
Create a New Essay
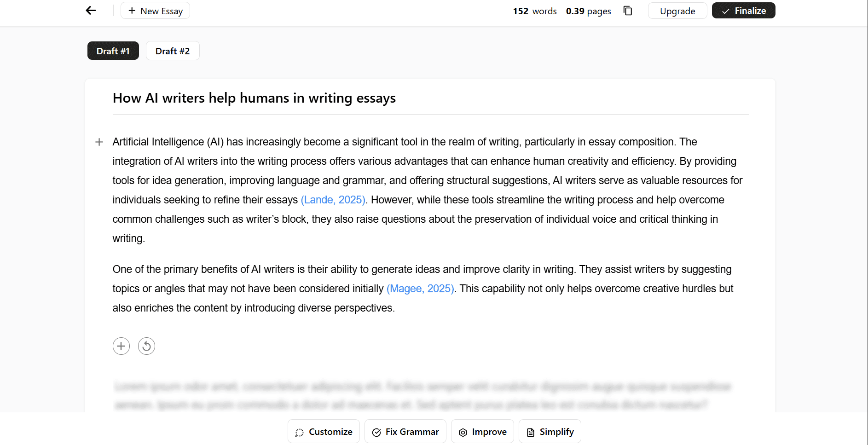(155, 10)
